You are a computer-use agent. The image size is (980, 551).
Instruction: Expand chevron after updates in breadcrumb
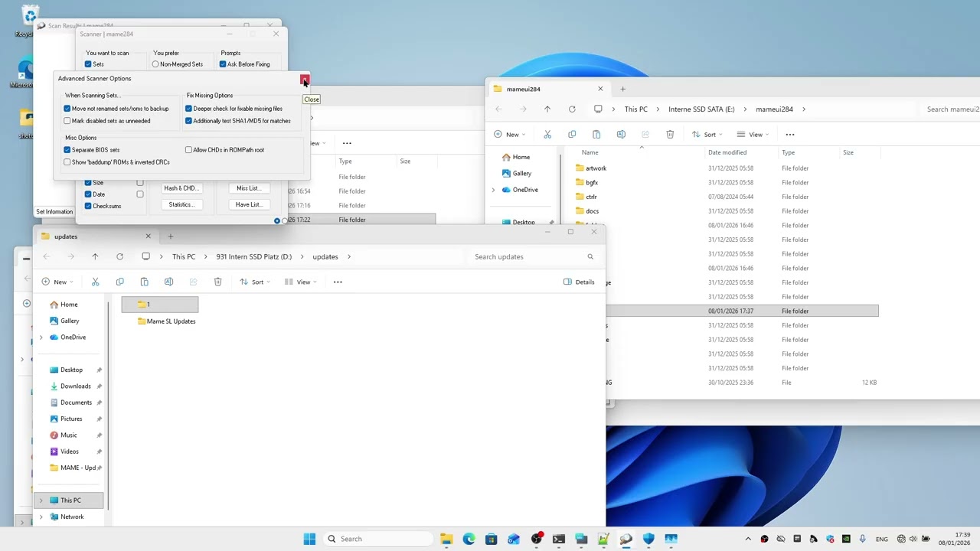350,256
